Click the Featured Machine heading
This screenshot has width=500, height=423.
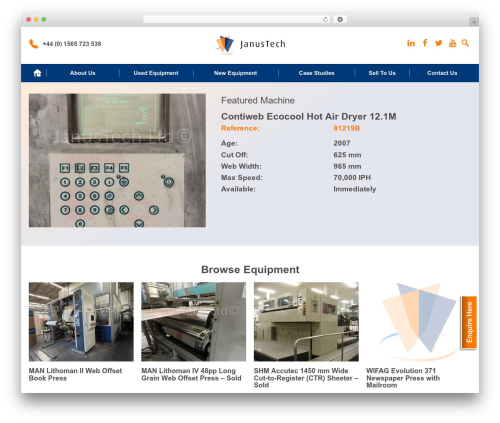(258, 100)
